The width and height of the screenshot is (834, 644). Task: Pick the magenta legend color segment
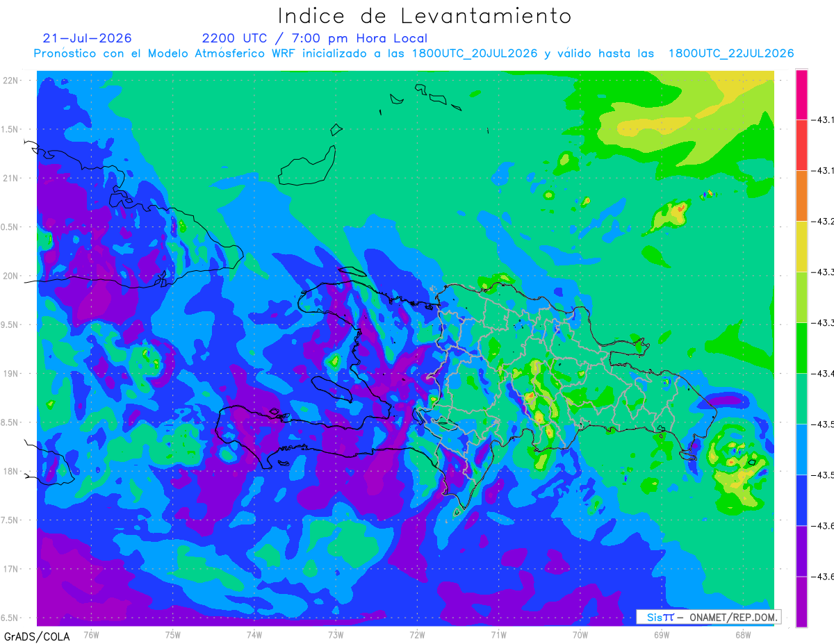(x=801, y=94)
